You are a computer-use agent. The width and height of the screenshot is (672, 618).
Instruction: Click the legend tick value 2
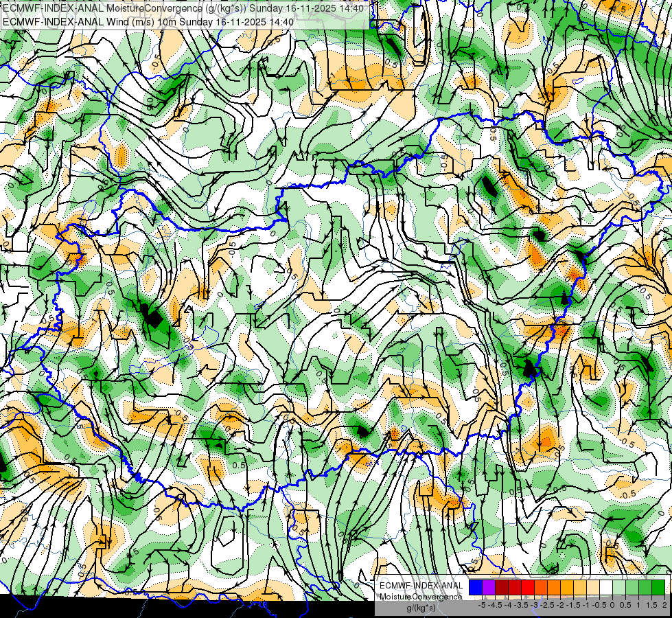(x=664, y=605)
